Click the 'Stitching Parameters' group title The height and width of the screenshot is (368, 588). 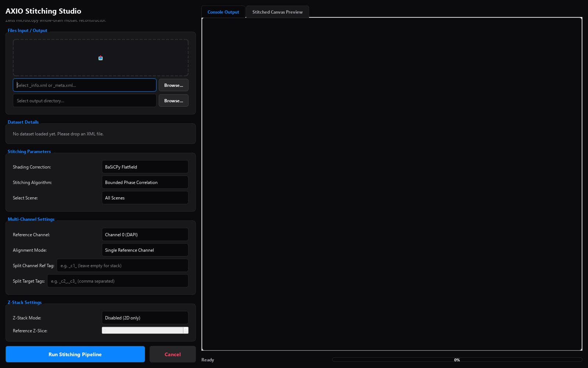(x=29, y=152)
